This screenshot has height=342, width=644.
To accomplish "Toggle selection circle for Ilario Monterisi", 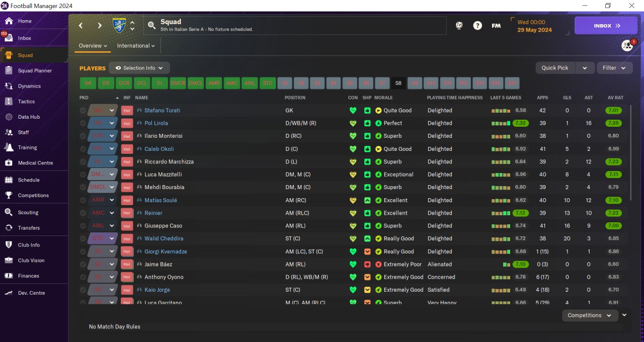I will (x=83, y=136).
